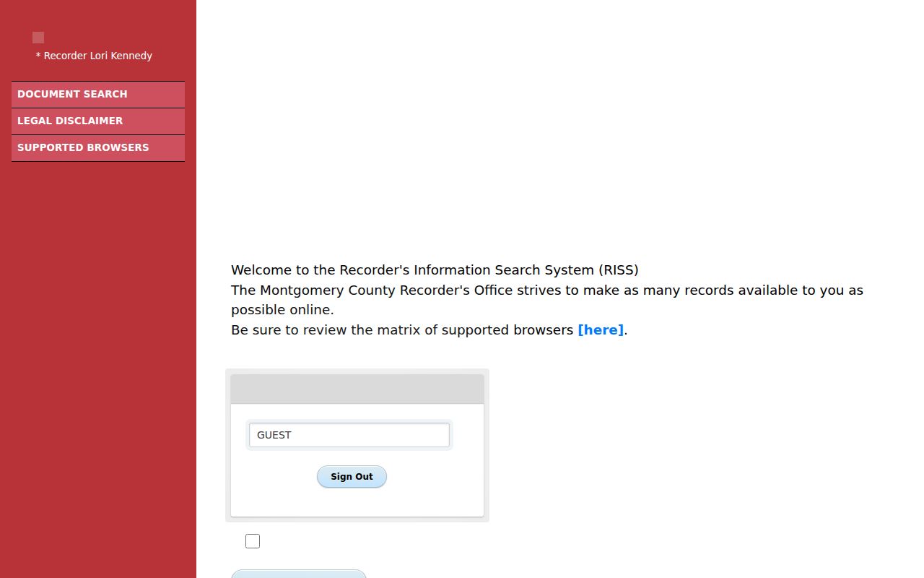
Task: Click the '* Recorder Lori Kennedy' text
Action: tap(94, 56)
